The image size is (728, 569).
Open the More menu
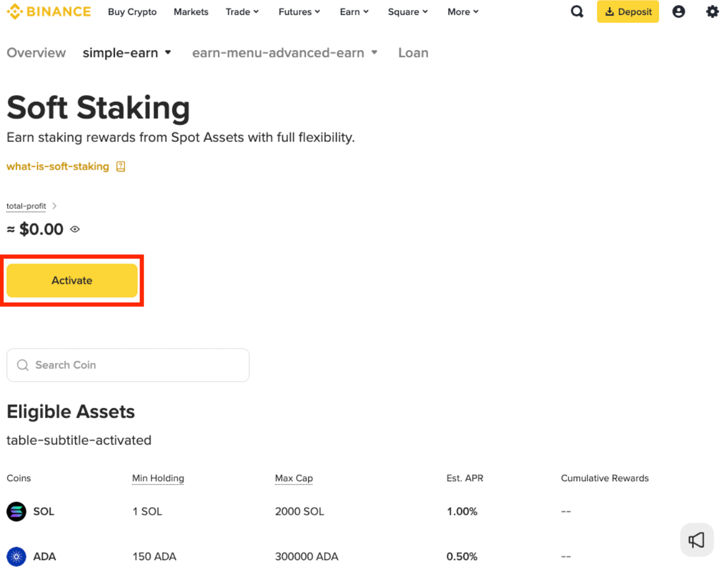(x=463, y=12)
